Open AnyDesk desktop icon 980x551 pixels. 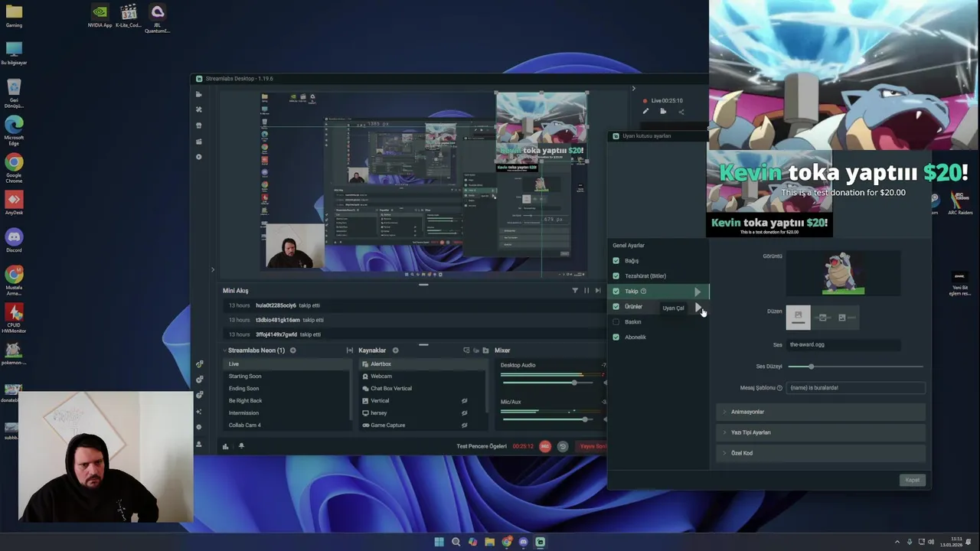point(14,203)
